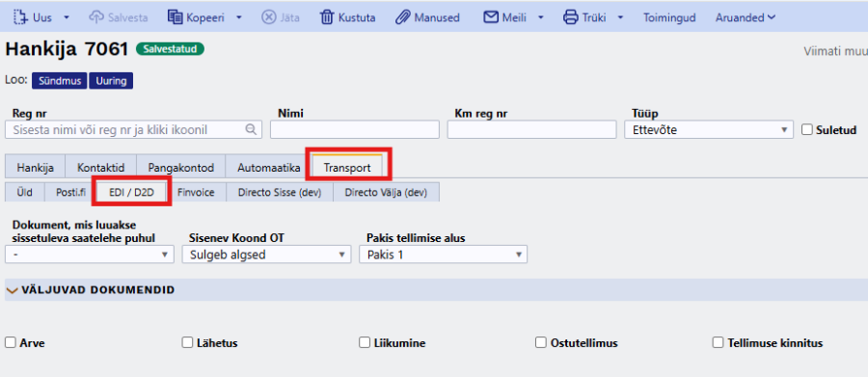Open the Tüüp dropdown

(709, 129)
